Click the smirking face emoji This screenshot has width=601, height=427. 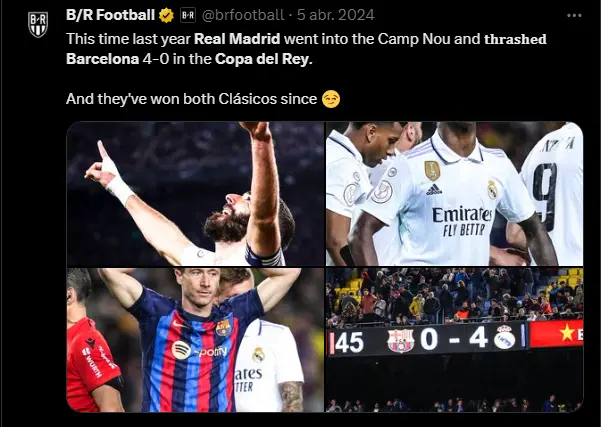pyautogui.click(x=331, y=99)
